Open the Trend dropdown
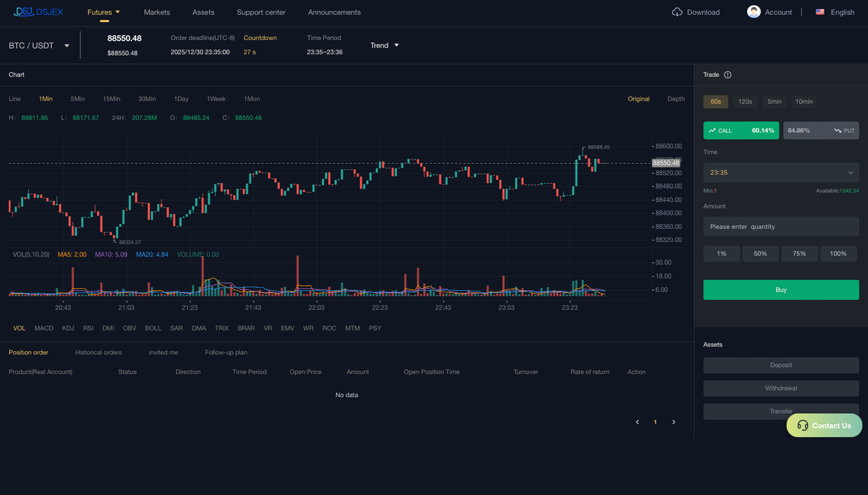This screenshot has width=868, height=495. (x=384, y=45)
